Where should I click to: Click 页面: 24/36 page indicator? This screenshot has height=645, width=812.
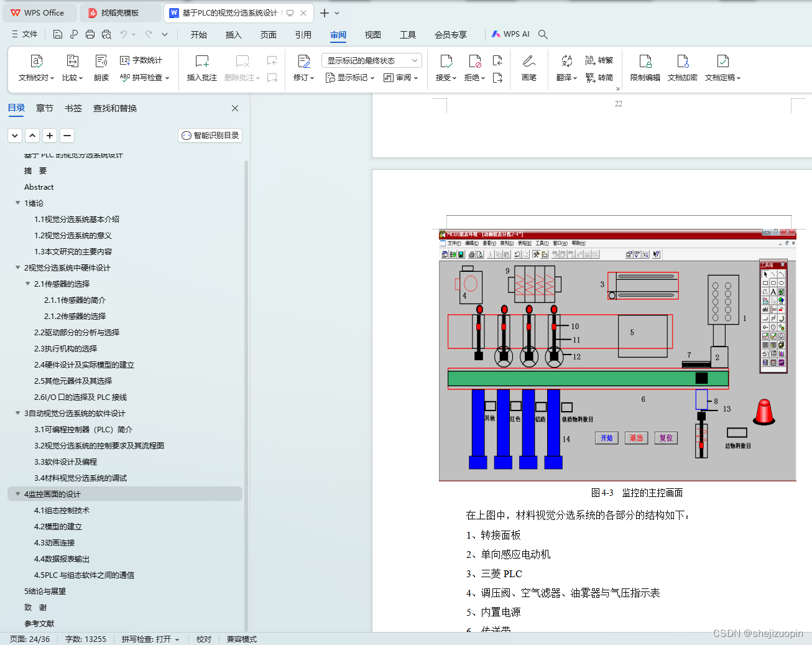point(30,639)
